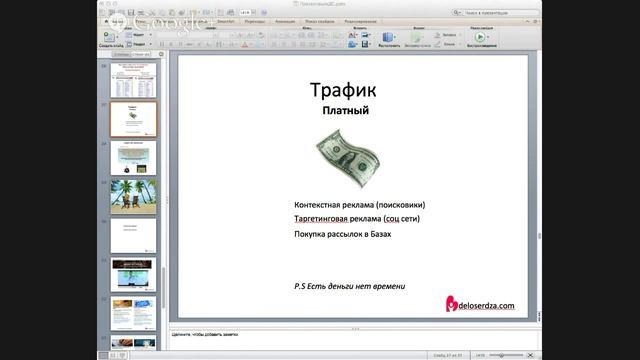Viewport: 640px width, 360px height.
Task: Switch to the Рецензирование ribbon tab
Action: (x=360, y=21)
